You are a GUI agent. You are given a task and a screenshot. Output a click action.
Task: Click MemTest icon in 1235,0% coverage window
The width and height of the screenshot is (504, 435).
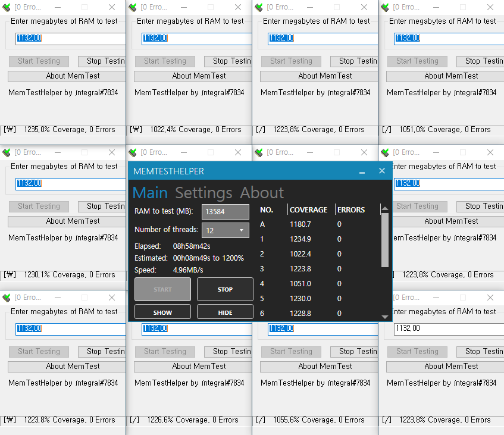[x=7, y=7]
